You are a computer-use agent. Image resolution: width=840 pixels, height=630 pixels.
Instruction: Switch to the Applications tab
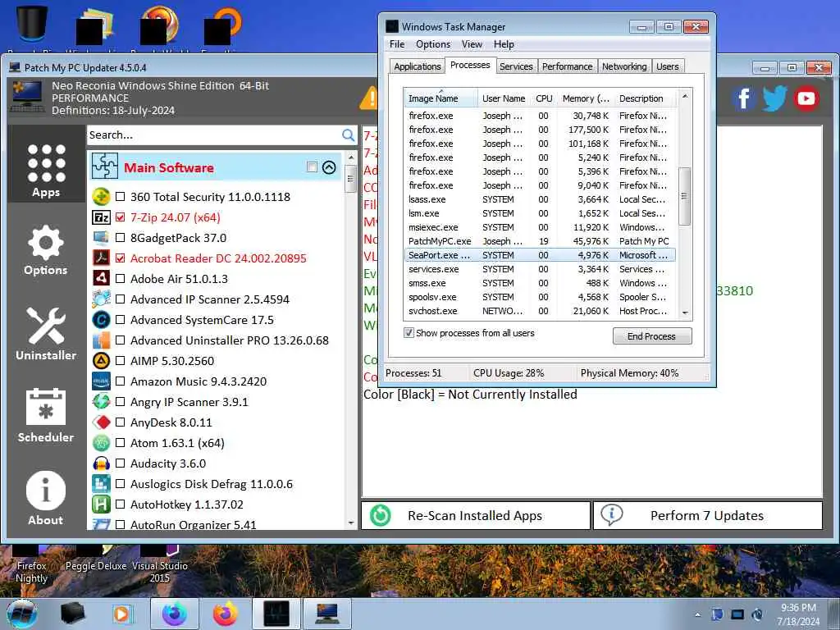tap(418, 66)
